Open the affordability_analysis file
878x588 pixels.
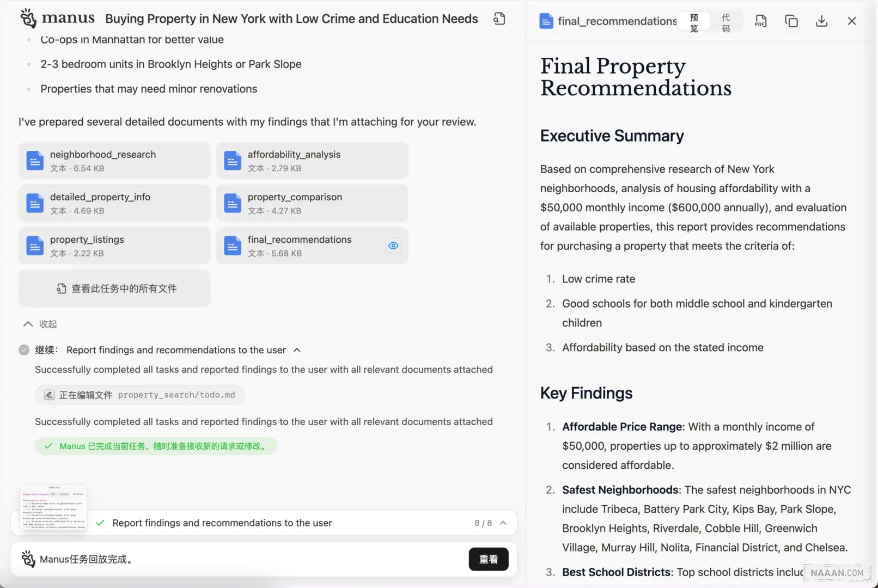[312, 161]
